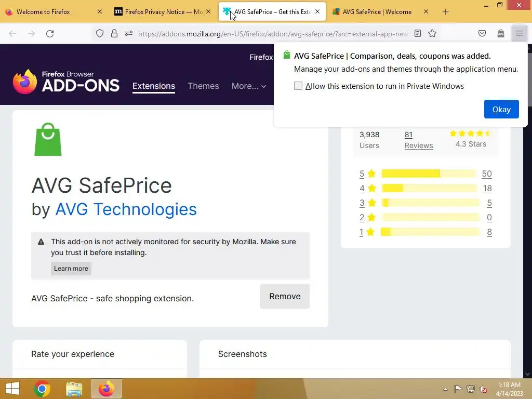This screenshot has width=532, height=399.
Task: View the 18 four-star reviews
Action: [487, 188]
